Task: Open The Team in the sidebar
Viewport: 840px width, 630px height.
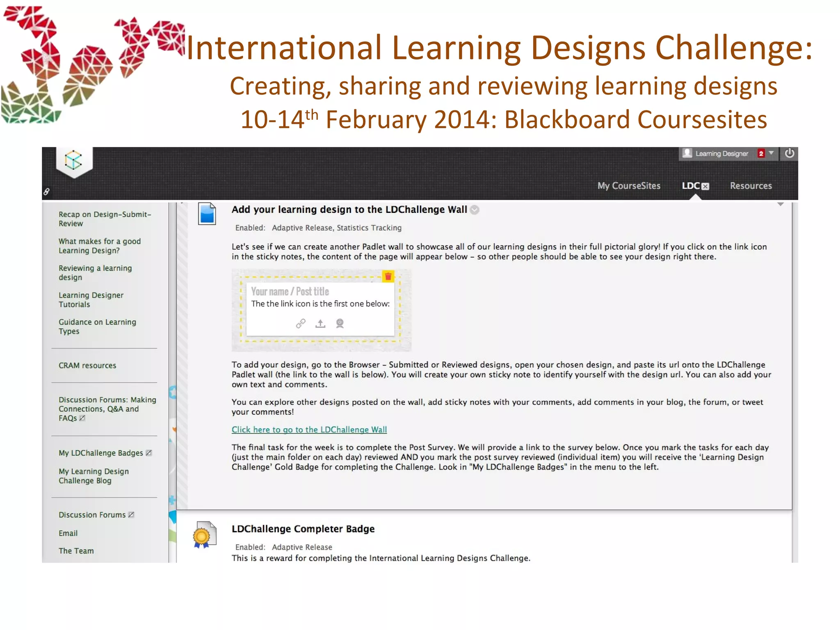Action: [76, 551]
